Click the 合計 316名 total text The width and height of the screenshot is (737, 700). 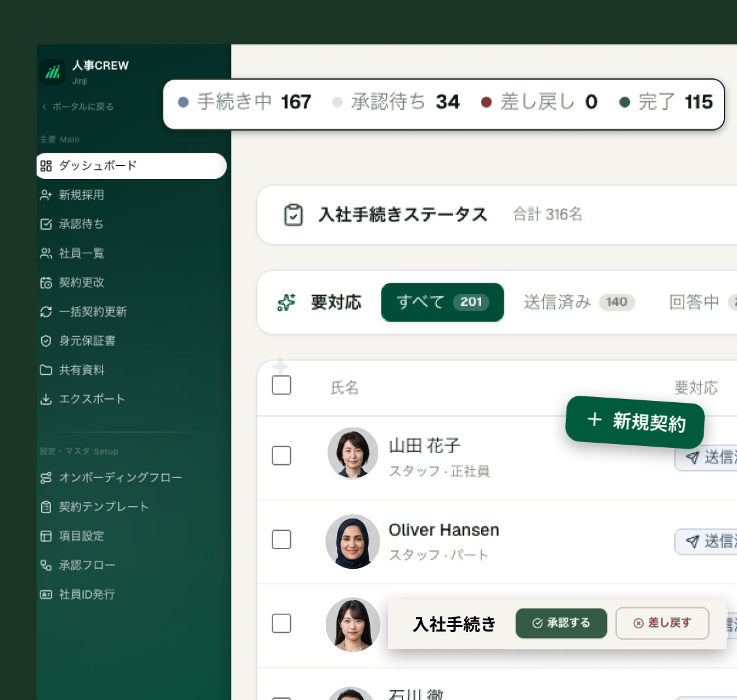547,214
